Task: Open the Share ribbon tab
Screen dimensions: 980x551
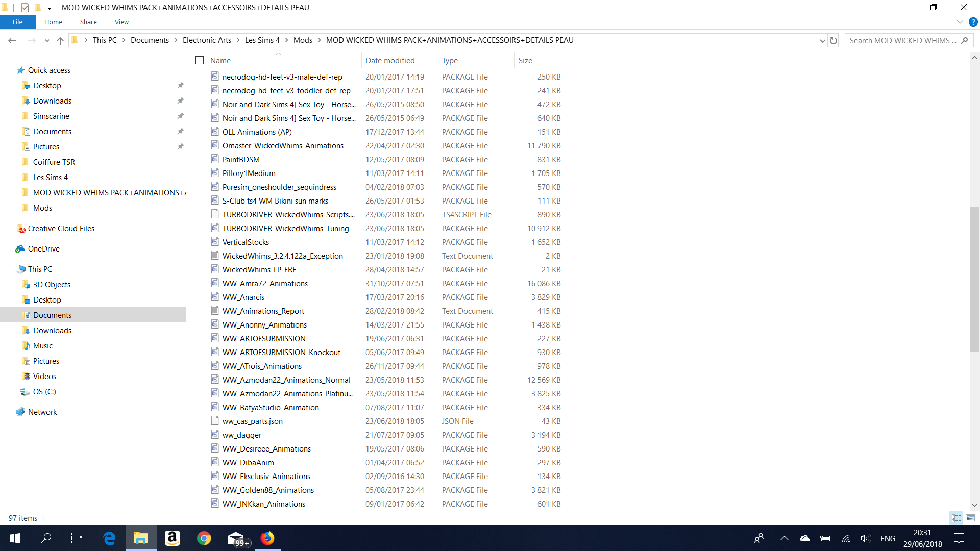Action: point(88,22)
